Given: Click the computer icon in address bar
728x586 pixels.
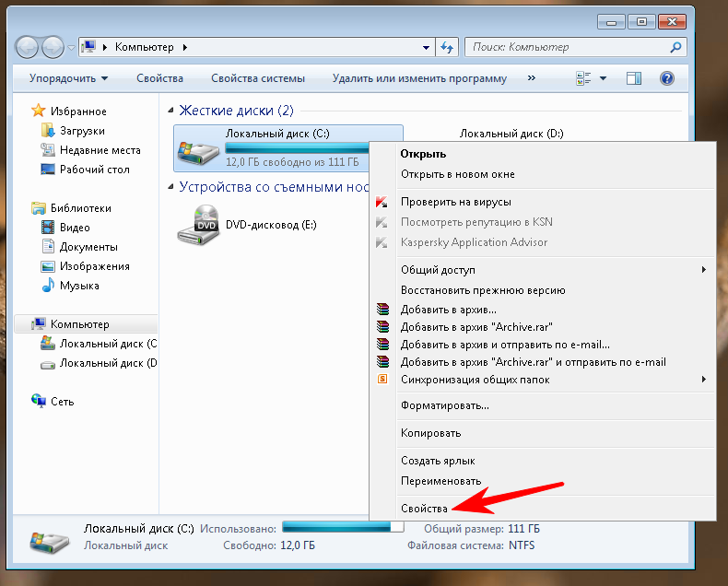Looking at the screenshot, I should pyautogui.click(x=88, y=47).
